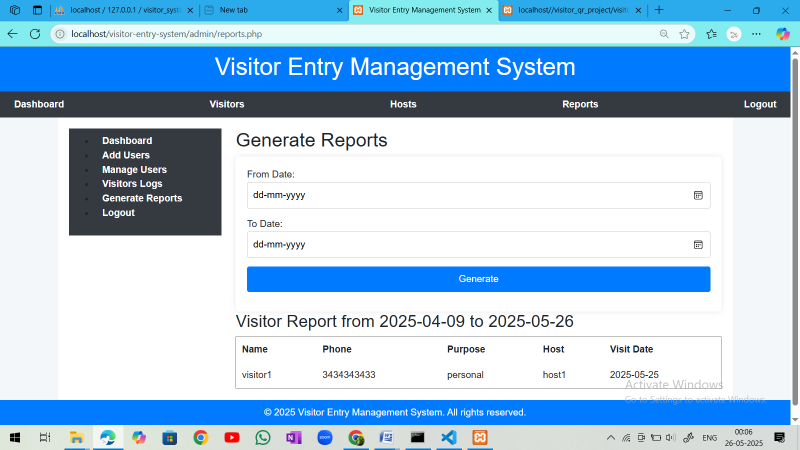Focus the From Date input field
The image size is (800, 450).
[x=479, y=195]
